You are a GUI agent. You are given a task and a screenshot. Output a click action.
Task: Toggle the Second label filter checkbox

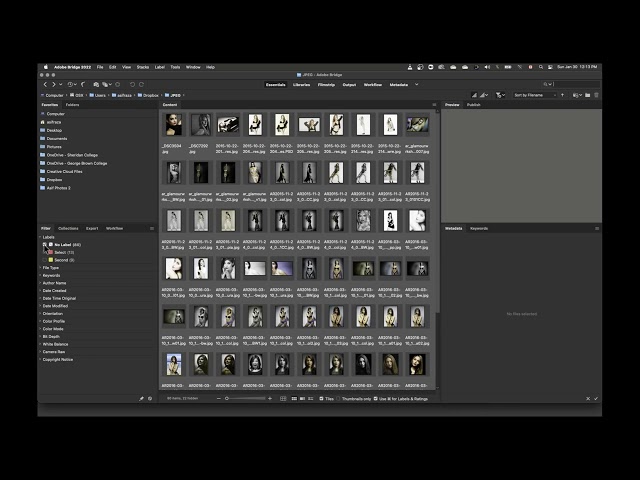coord(45,260)
